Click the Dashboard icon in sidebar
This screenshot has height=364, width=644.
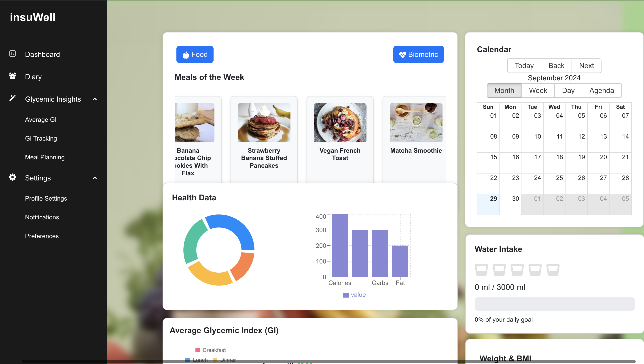point(13,54)
